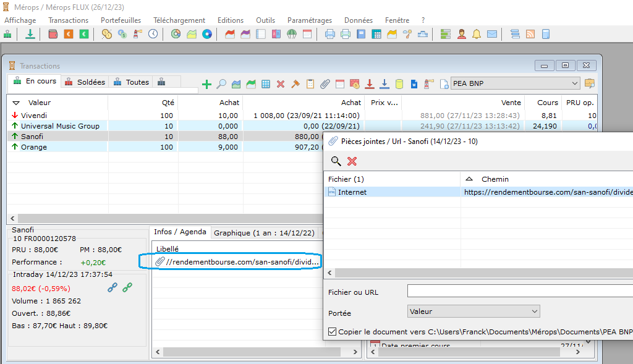Click the blue chain link icon

[x=113, y=287]
